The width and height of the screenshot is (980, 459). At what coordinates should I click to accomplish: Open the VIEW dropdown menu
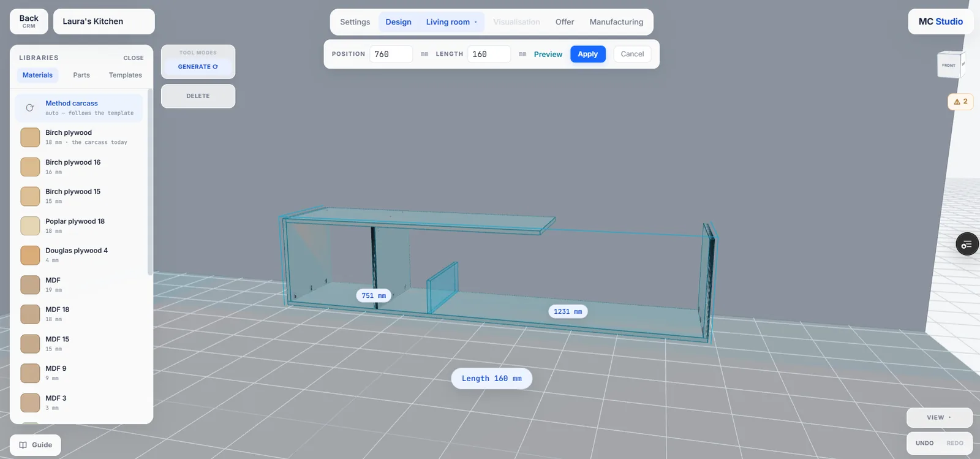[x=939, y=417]
